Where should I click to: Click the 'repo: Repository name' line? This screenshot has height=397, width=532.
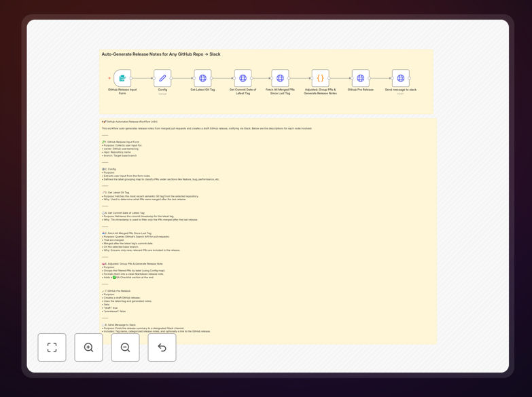point(116,152)
